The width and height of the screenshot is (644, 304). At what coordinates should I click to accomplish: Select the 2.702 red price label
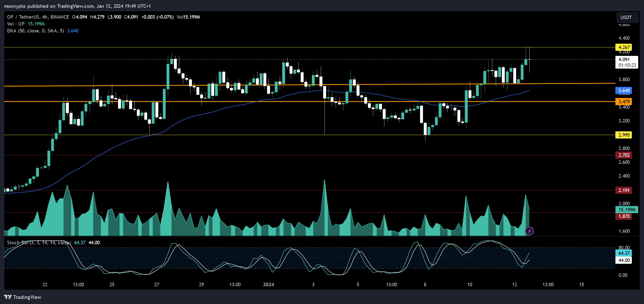[624, 155]
